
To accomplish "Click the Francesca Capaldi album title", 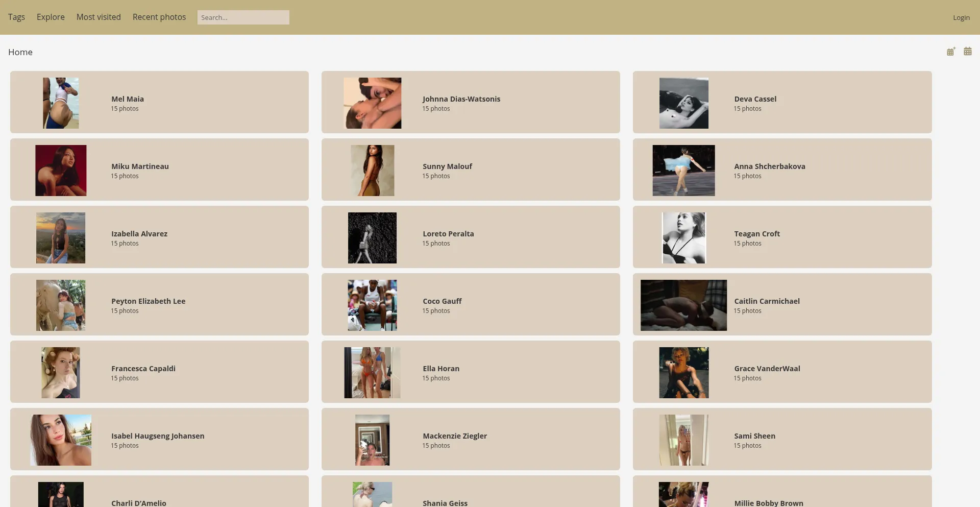I will [x=143, y=369].
